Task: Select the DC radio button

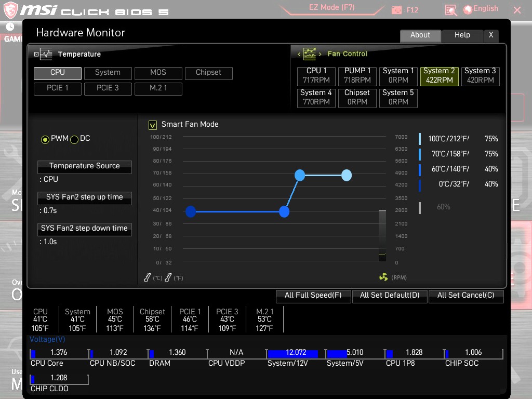Action: tap(74, 139)
